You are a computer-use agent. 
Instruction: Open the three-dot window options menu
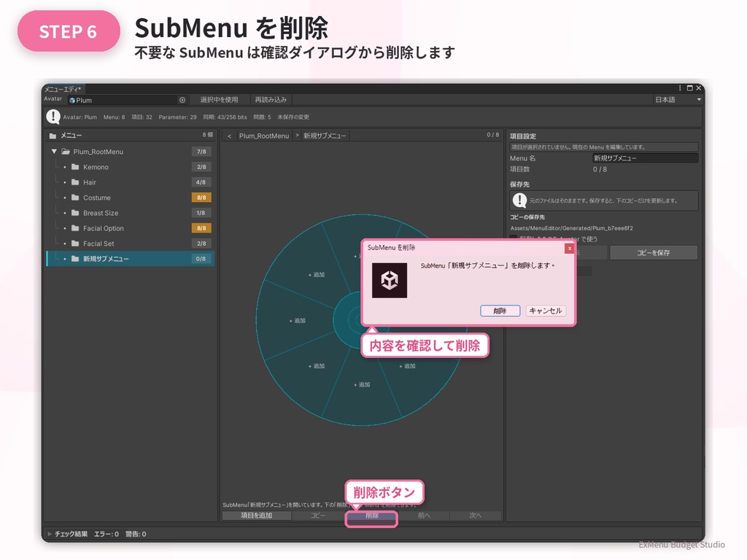tap(680, 88)
